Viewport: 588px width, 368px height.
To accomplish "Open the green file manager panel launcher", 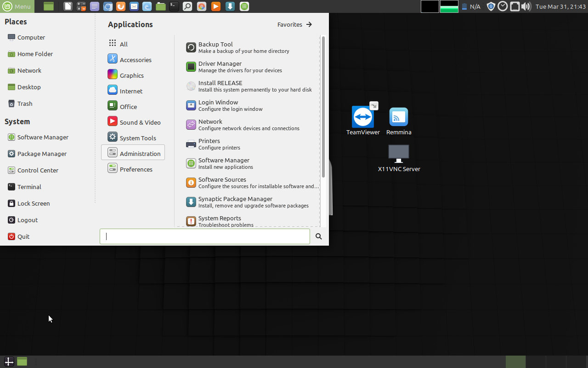I will (160, 6).
